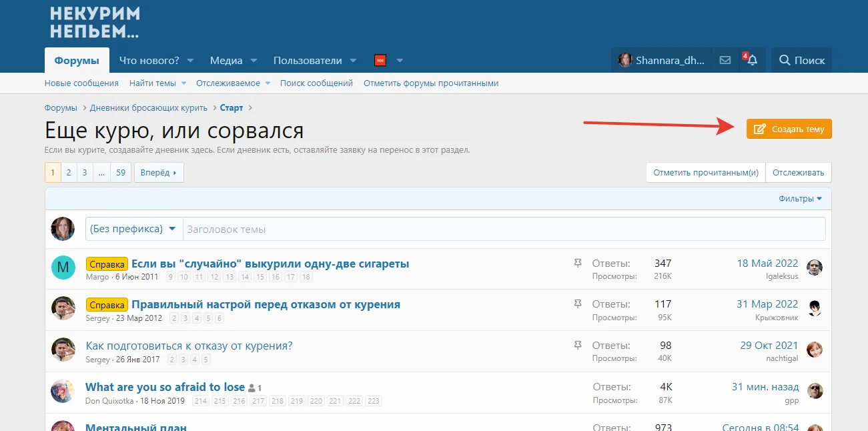Open the (Без префикса) prefix selector
This screenshot has width=868, height=431.
133,229
